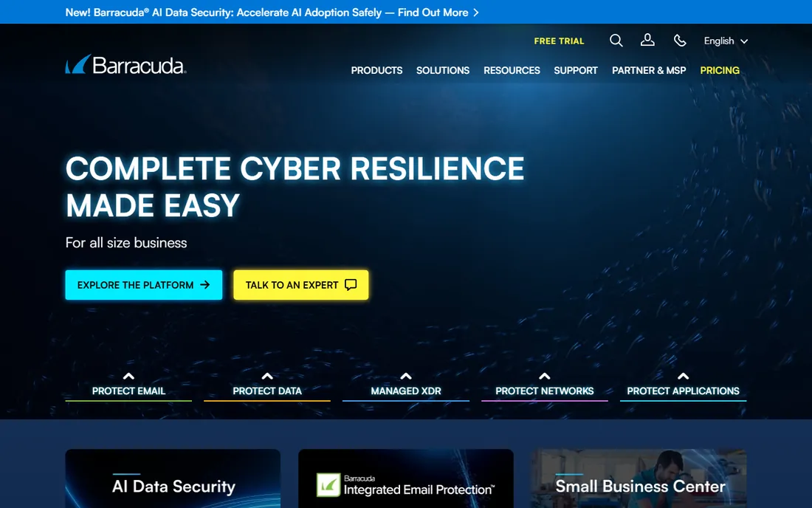Expand the chevron above Protect Email

point(128,376)
